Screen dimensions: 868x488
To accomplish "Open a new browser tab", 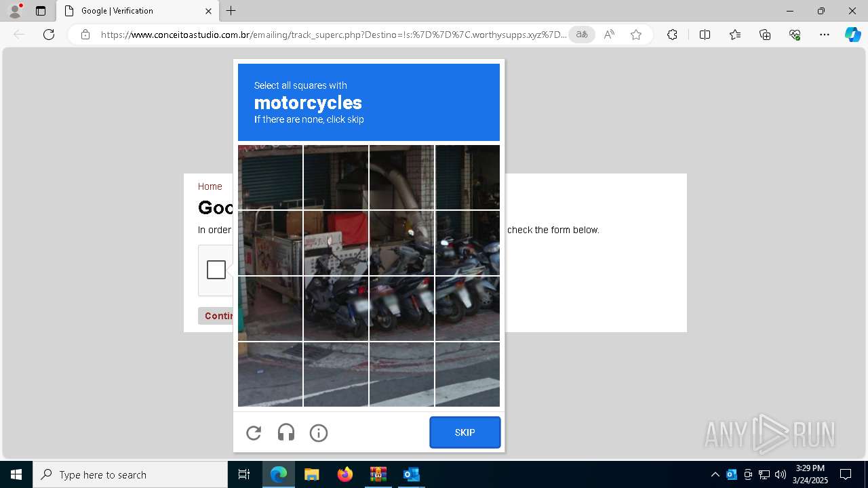I will (x=231, y=11).
